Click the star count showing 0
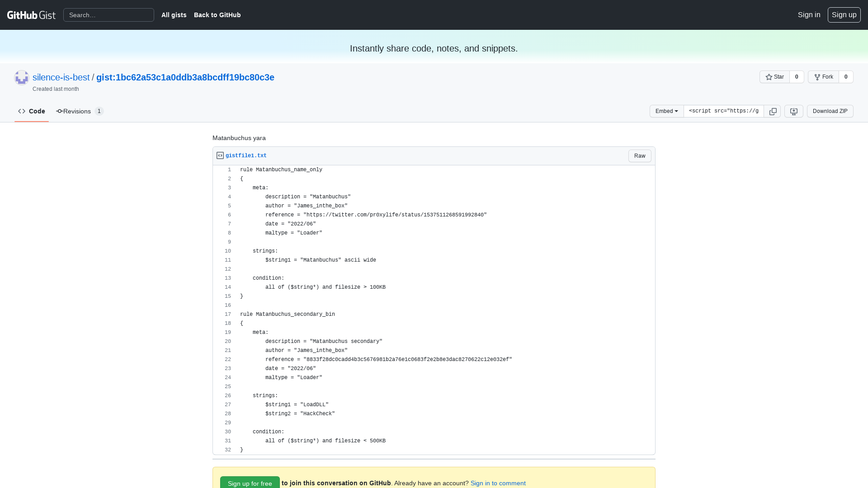Viewport: 868px width, 488px height. (796, 77)
